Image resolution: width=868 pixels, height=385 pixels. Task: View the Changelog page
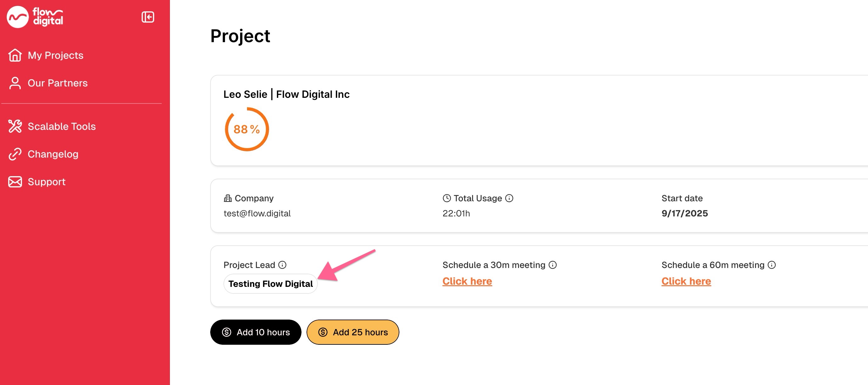point(53,154)
